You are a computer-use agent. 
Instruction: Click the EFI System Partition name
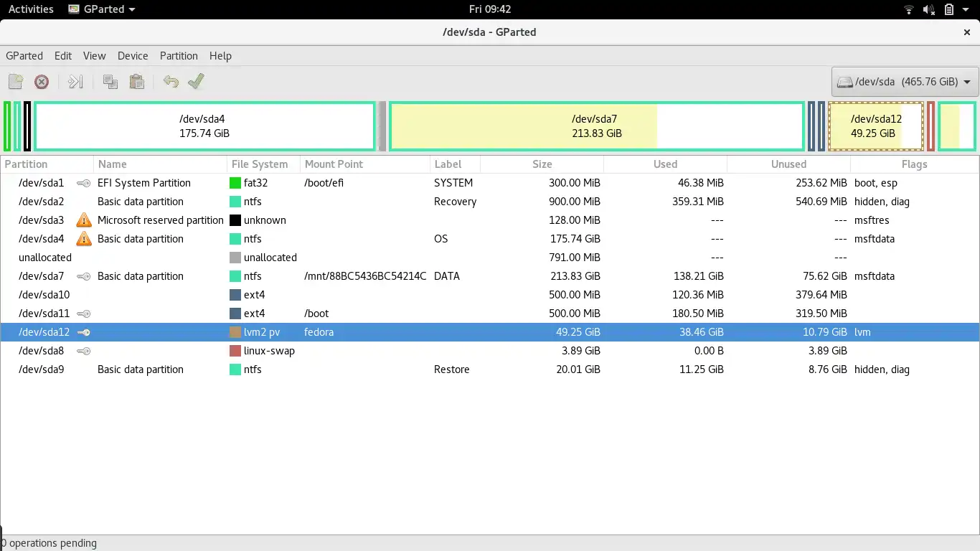(x=144, y=183)
